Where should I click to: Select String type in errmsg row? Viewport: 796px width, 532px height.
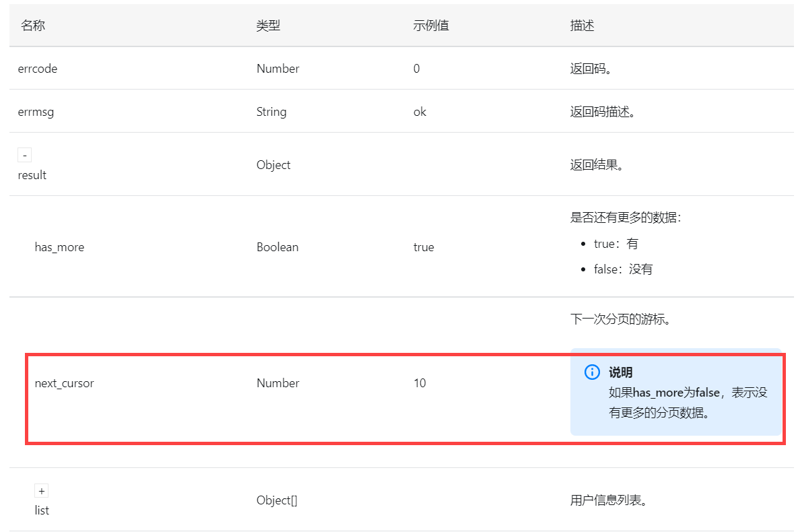point(271,112)
